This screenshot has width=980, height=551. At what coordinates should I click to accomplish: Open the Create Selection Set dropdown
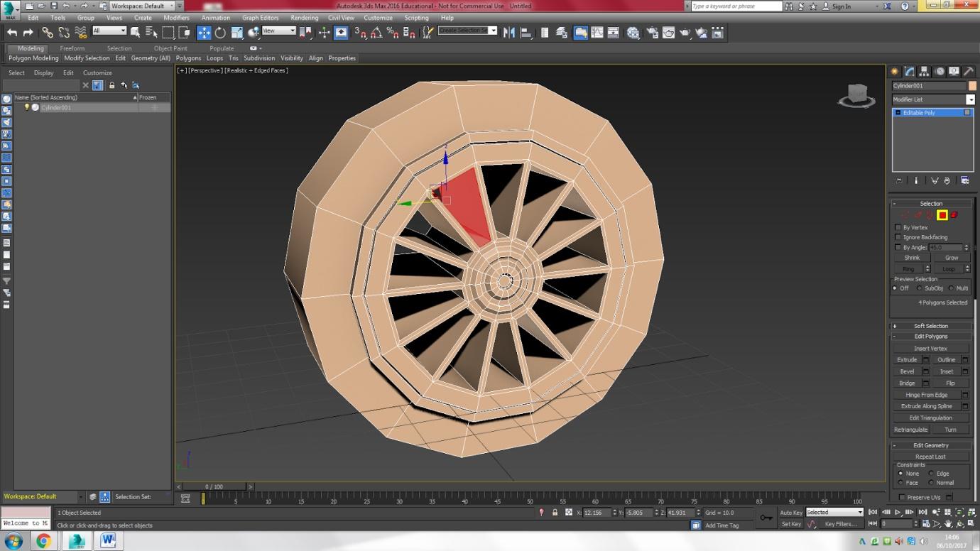pyautogui.click(x=467, y=31)
